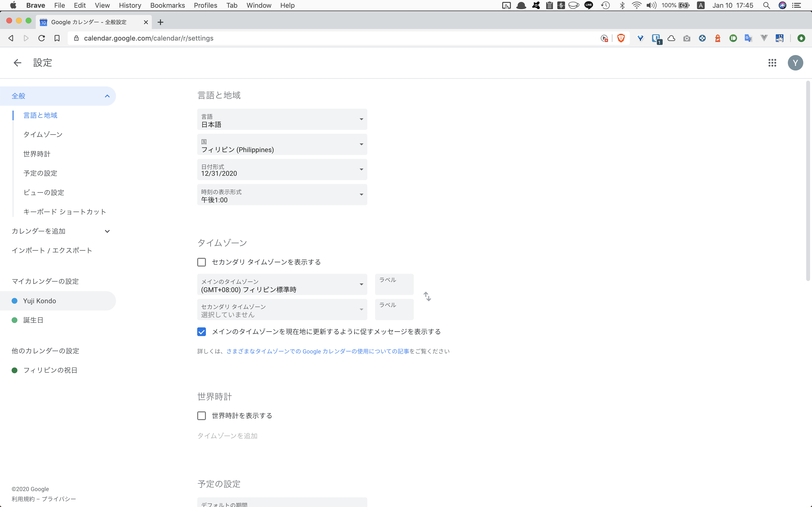Screen dimensions: 812x507
Task: Open the Bitwarden extension with notification badge
Action: [x=657, y=38]
